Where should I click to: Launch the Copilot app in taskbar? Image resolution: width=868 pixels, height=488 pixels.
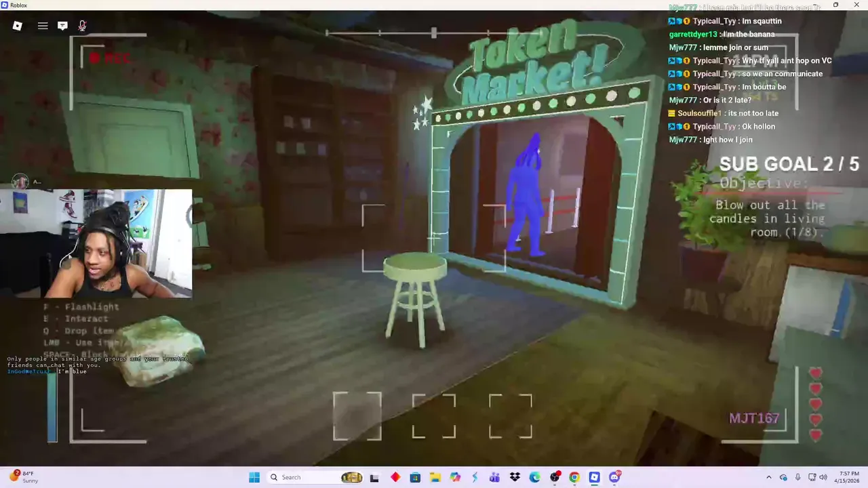pyautogui.click(x=455, y=477)
